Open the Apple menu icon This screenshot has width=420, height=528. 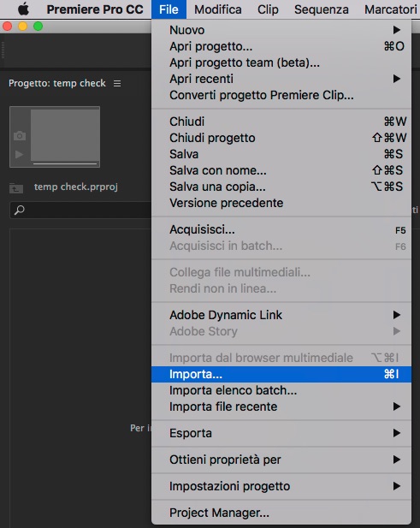tap(23, 9)
